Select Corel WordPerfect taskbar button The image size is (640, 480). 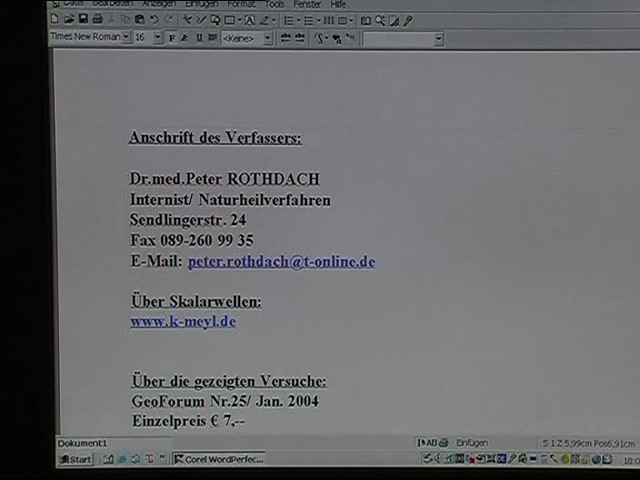[219, 459]
